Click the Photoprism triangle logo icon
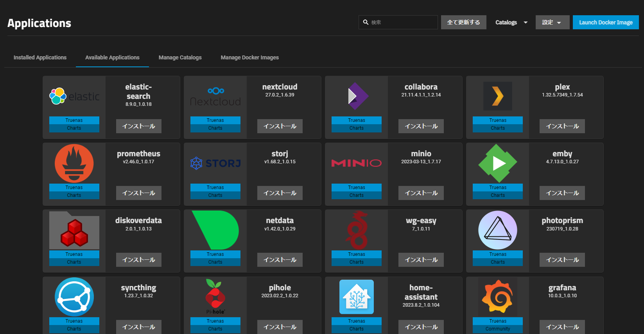Viewport: 644px width, 334px height. click(497, 230)
